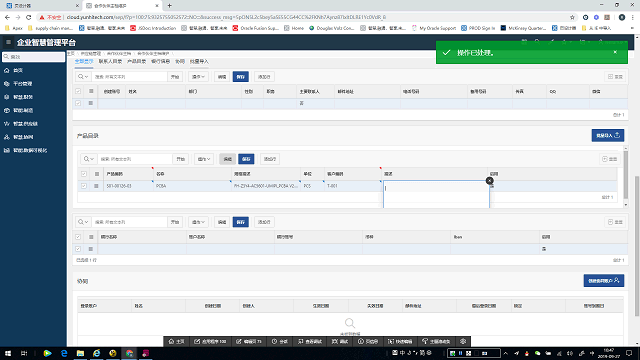Open 应用程序 100 in developer toolbar

tap(210, 341)
